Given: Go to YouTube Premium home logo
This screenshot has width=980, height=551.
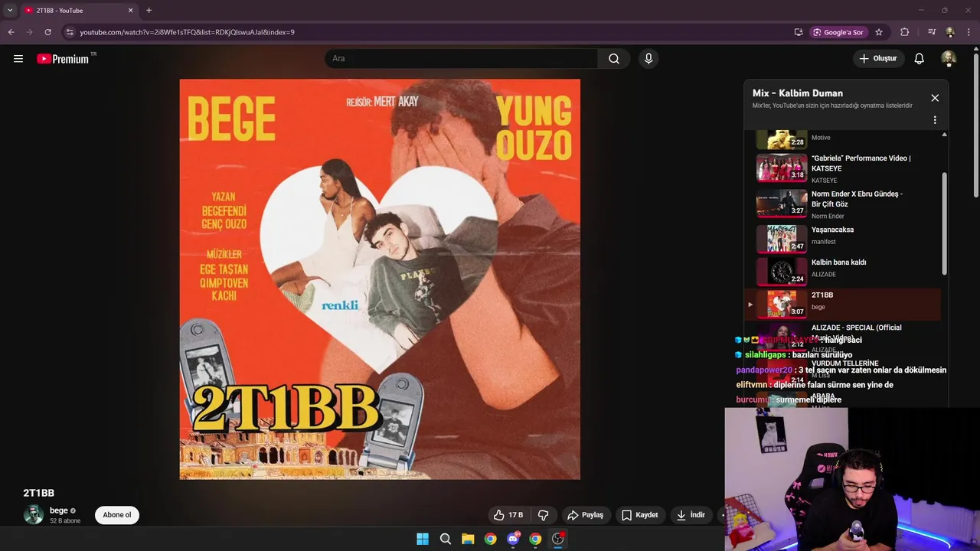Looking at the screenshot, I should click(x=63, y=59).
